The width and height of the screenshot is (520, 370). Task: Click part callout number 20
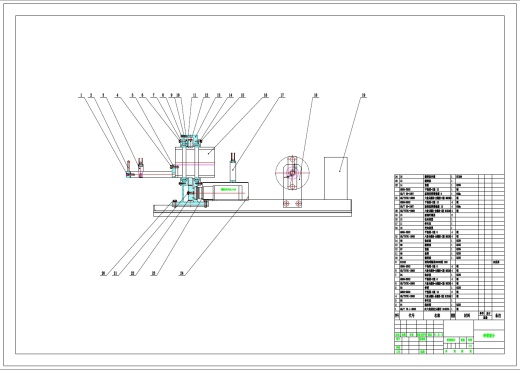(103, 273)
